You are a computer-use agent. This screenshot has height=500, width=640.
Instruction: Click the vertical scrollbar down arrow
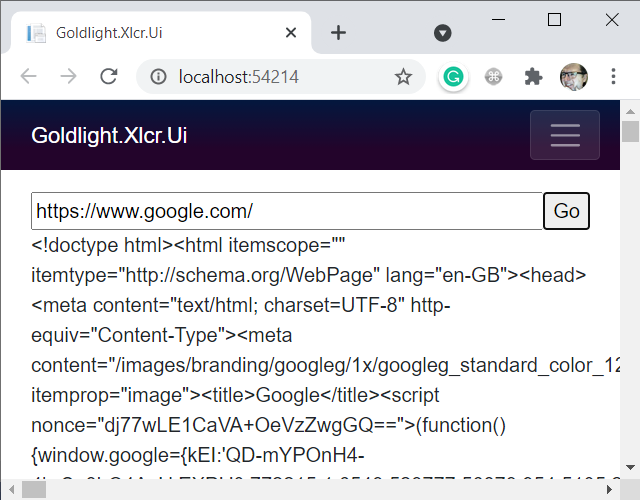point(630,467)
